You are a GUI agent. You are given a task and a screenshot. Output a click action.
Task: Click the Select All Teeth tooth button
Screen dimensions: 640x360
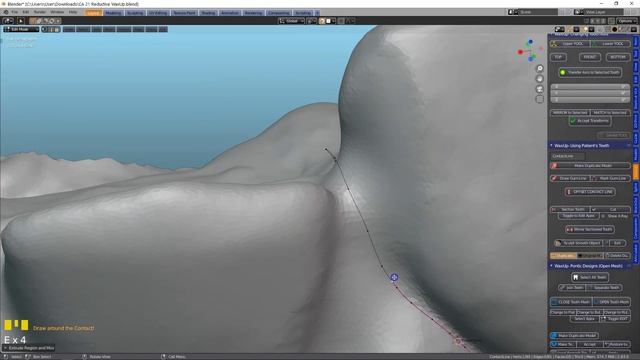click(x=590, y=277)
